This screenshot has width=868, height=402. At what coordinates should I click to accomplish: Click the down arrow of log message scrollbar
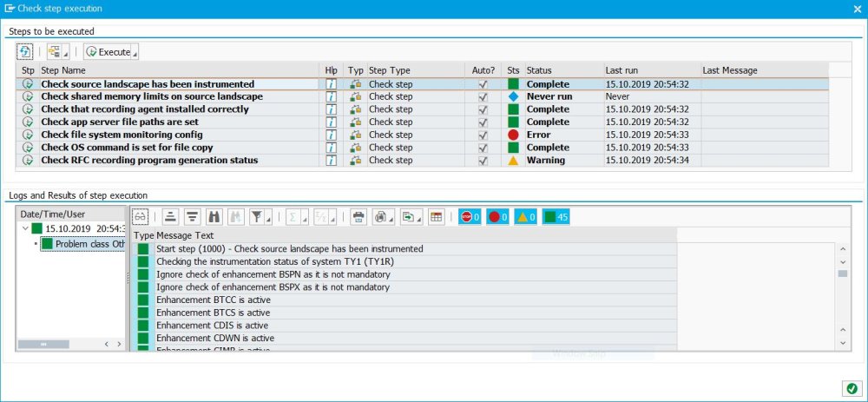point(843,343)
